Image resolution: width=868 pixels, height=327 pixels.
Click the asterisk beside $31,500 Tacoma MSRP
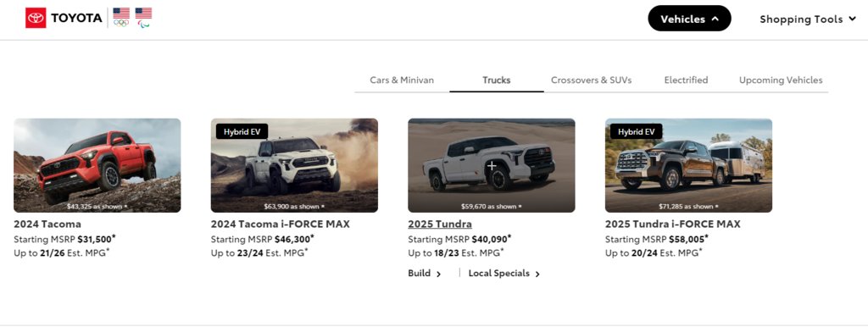click(x=114, y=237)
